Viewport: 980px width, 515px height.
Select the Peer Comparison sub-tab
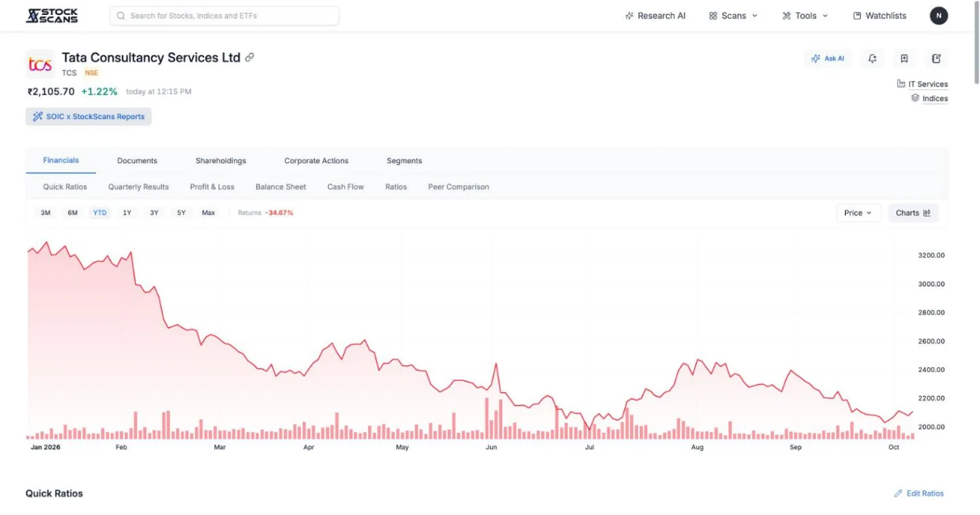[x=459, y=187]
